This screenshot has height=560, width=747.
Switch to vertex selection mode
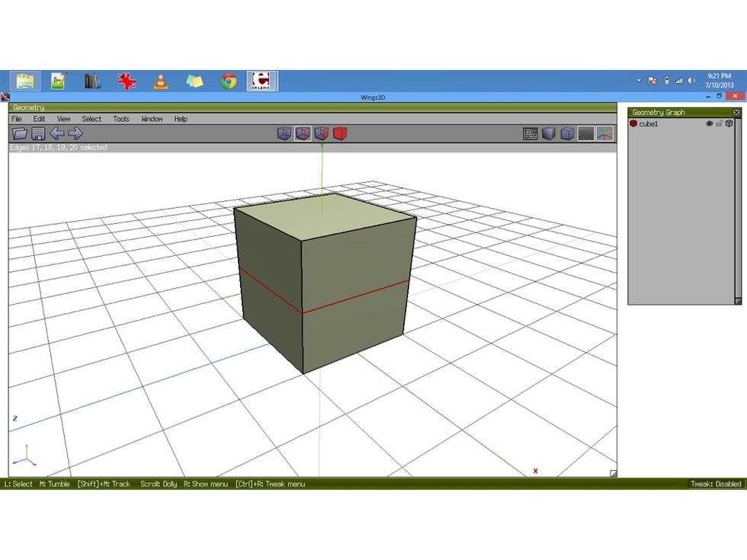pos(285,133)
